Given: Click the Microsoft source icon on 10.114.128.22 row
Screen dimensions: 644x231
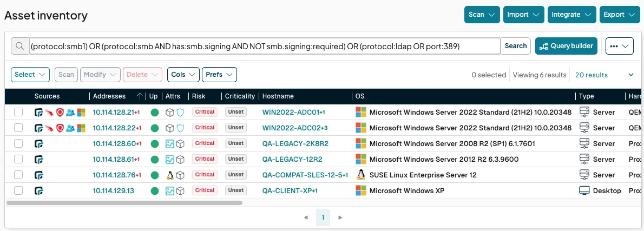Looking at the screenshot, I should [x=81, y=128].
